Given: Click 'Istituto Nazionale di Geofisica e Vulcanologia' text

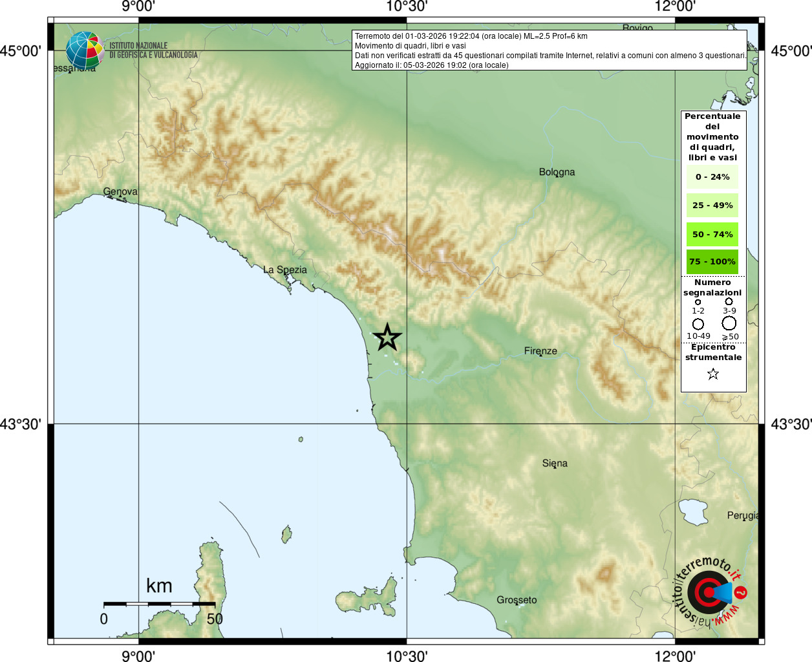Looking at the screenshot, I should click(153, 50).
